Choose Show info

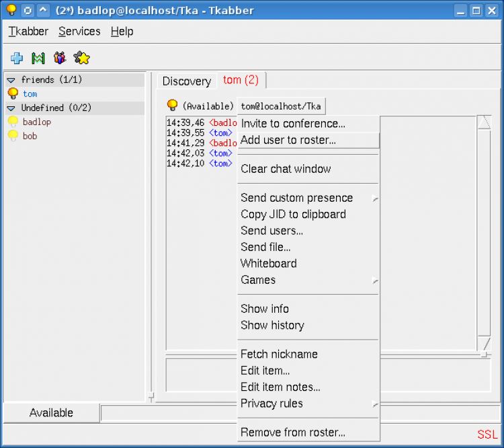click(308, 309)
